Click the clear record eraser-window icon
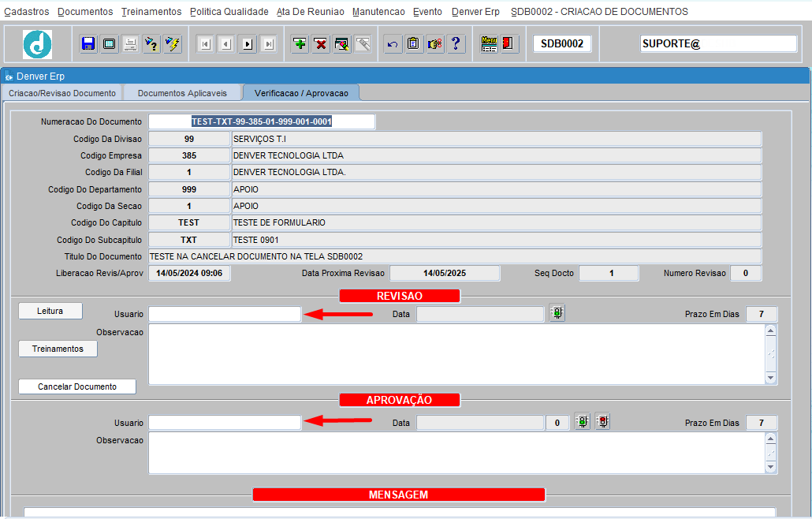The image size is (812, 519). pos(342,44)
